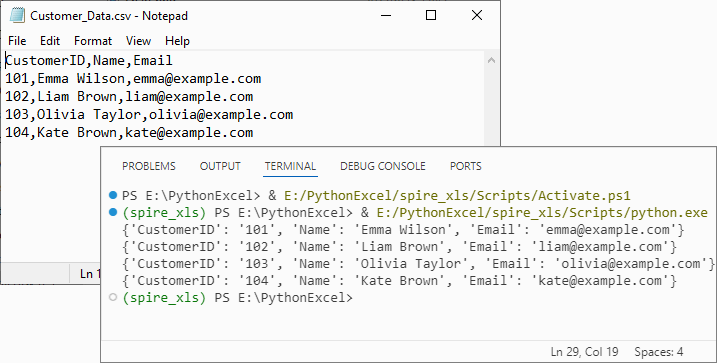This screenshot has width=717, height=363.
Task: Click the terminal output row for Emma Wilson
Action: 403,230
